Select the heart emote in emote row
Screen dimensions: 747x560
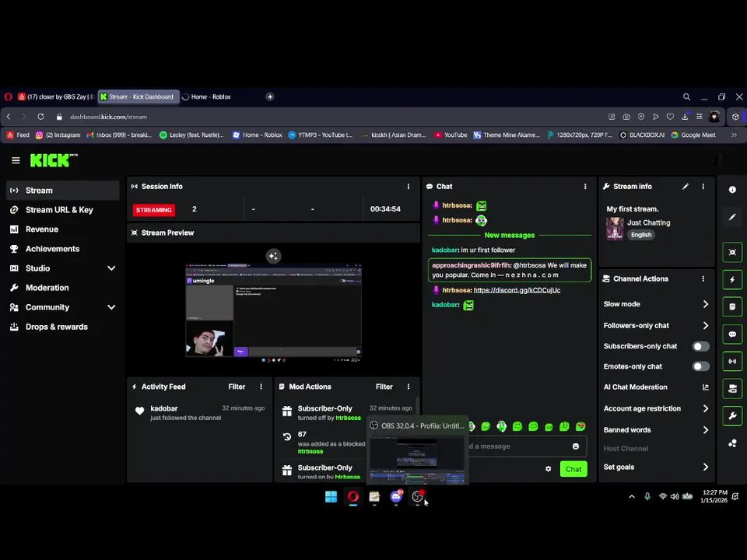pyautogui.click(x=580, y=427)
